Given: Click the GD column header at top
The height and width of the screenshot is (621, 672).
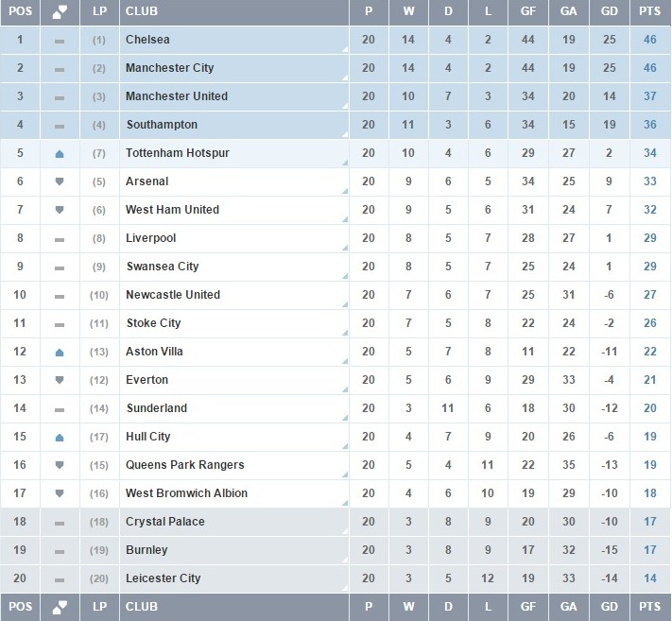Looking at the screenshot, I should pyautogui.click(x=609, y=11).
